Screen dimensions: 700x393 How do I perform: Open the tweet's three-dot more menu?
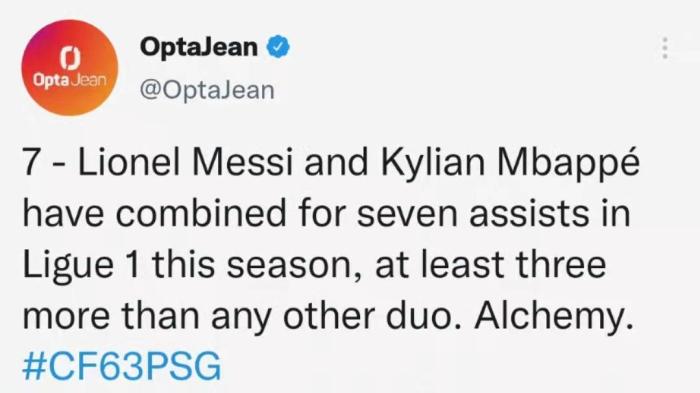click(x=665, y=48)
